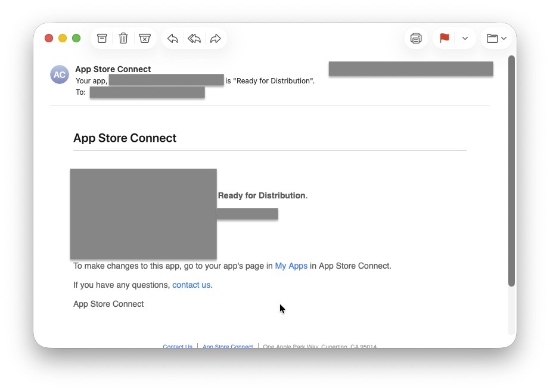
Task: Reply to the App Store Connect email
Action: [173, 38]
